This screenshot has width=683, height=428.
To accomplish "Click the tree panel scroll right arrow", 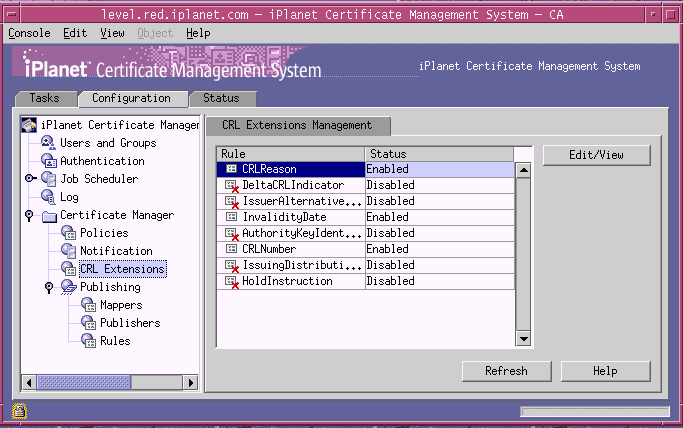I will (x=190, y=383).
